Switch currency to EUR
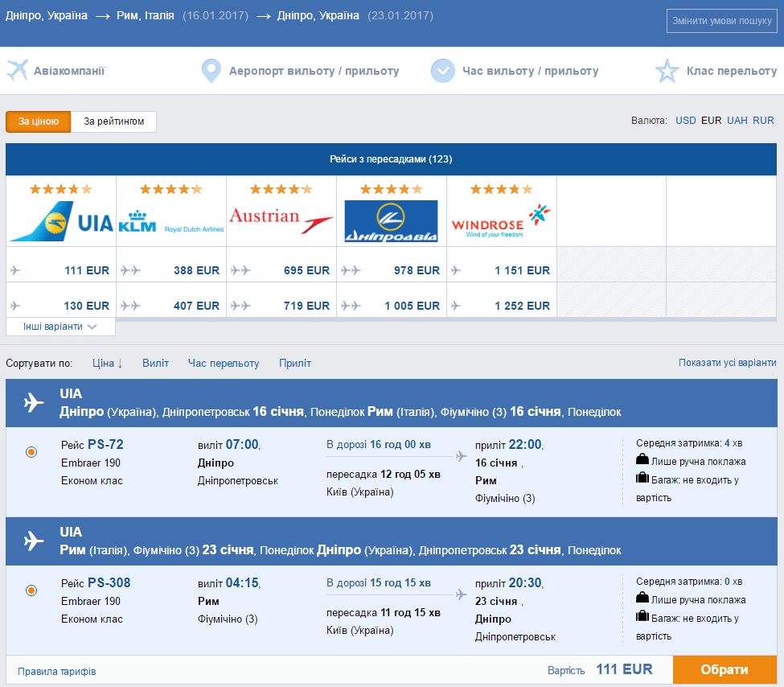 [711, 121]
